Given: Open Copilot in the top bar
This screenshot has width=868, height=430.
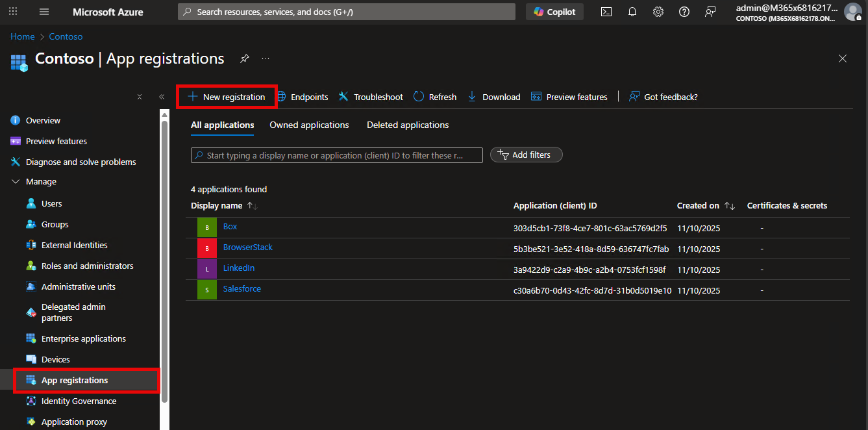Looking at the screenshot, I should [554, 11].
